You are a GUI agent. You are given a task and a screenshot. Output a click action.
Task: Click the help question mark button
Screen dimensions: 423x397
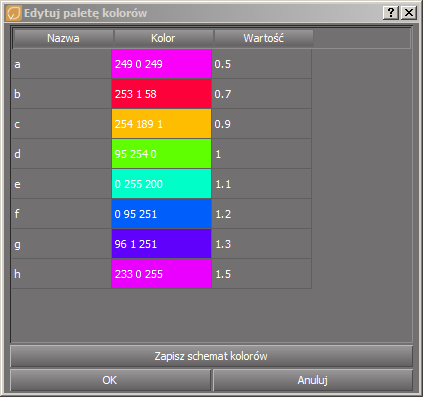(391, 13)
